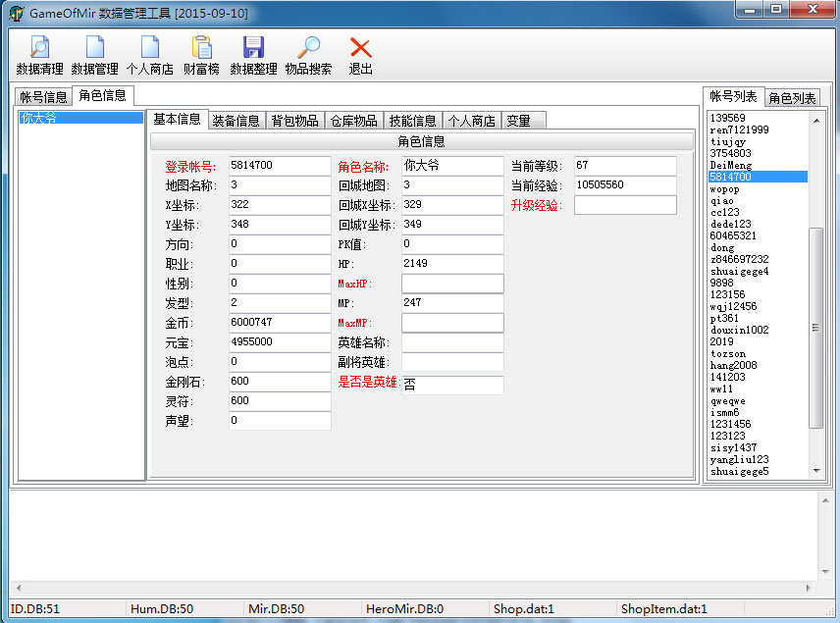
Task: Open the 背包物品 backpack items tab
Action: pyautogui.click(x=294, y=121)
